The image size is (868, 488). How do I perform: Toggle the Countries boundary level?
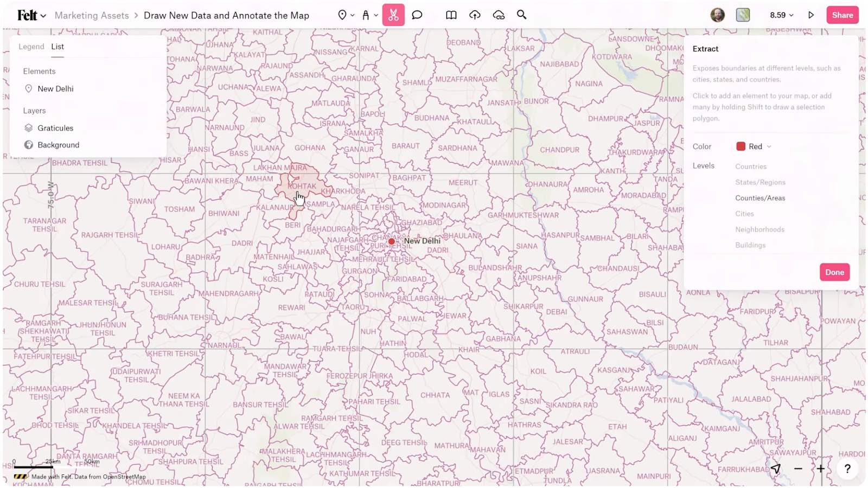tap(750, 166)
